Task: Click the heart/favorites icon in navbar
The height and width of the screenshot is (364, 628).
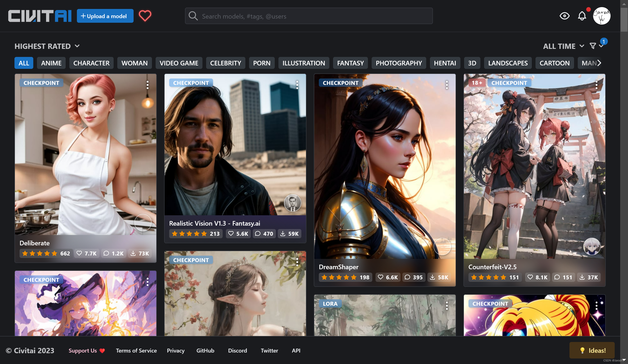Action: coord(145,16)
